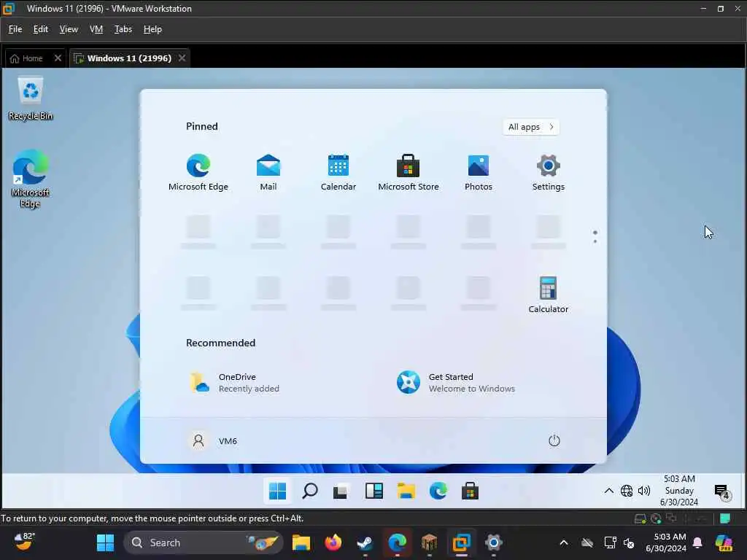The height and width of the screenshot is (560, 747).
Task: Expand guest system tray hidden icons
Action: 609,491
